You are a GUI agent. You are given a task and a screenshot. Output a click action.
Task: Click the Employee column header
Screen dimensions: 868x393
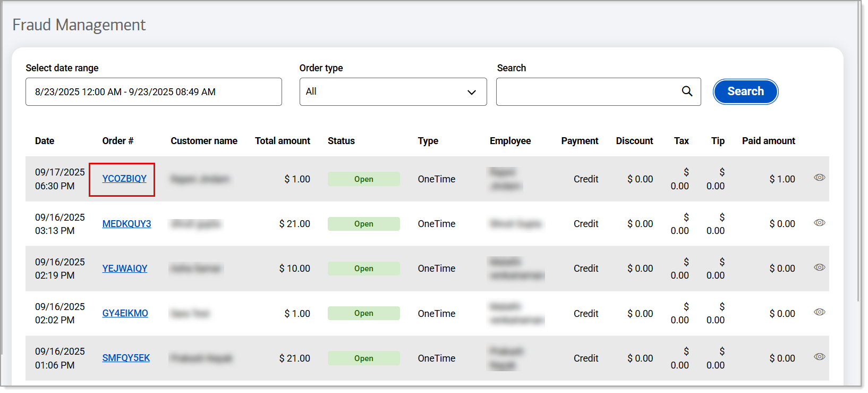click(x=510, y=141)
